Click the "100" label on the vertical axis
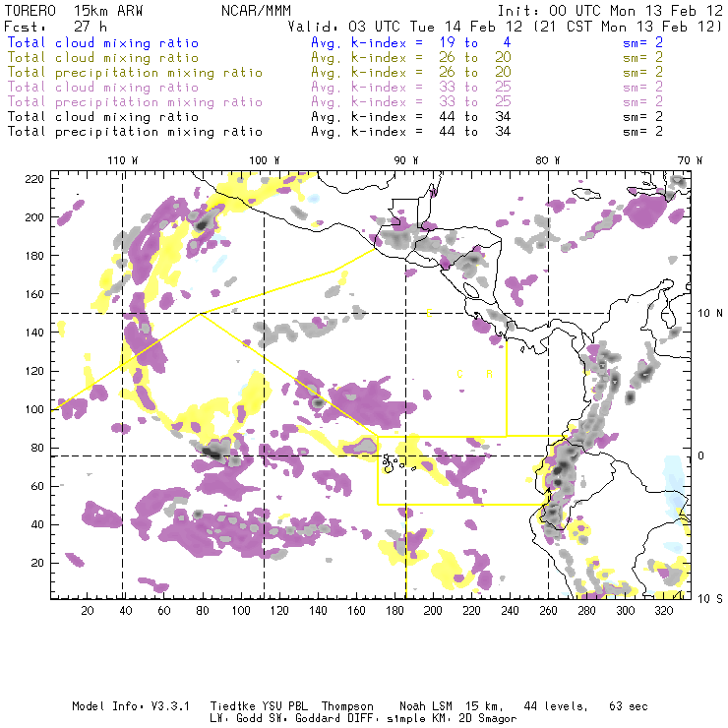The image size is (728, 728). [x=34, y=409]
